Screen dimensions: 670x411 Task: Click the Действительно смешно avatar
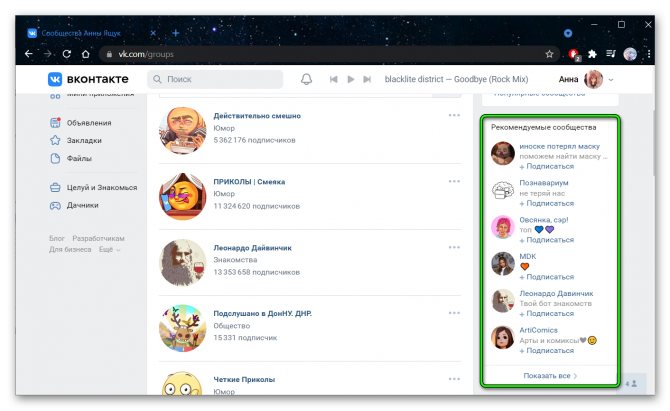182,130
